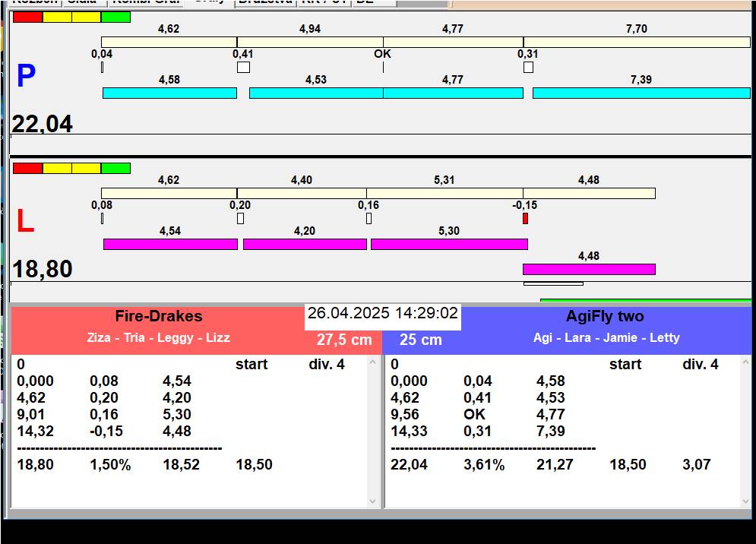Select the cyan 7,39 run bar
This screenshot has width=756, height=544.
(641, 93)
